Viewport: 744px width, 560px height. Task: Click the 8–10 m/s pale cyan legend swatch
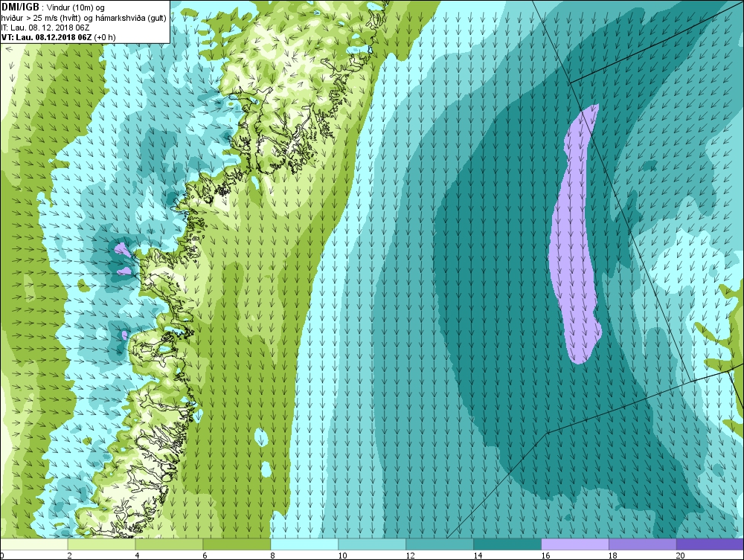tap(304, 544)
